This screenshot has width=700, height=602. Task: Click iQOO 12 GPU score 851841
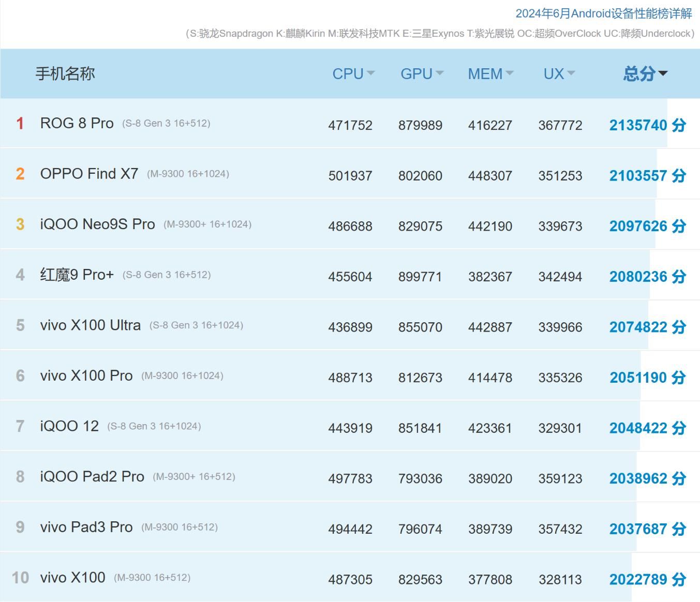click(420, 428)
